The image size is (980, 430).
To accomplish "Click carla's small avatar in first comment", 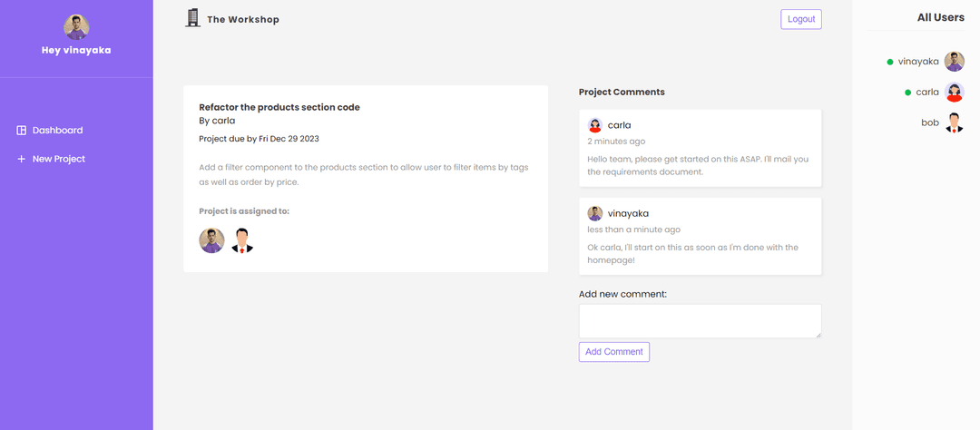I will point(595,125).
